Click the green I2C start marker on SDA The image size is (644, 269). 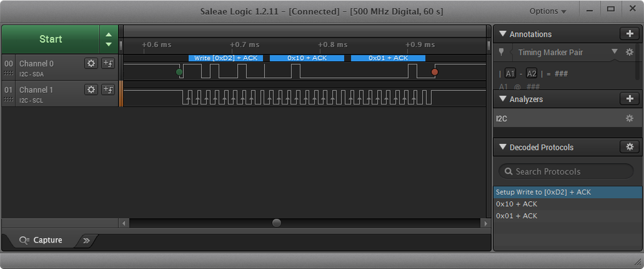point(179,72)
